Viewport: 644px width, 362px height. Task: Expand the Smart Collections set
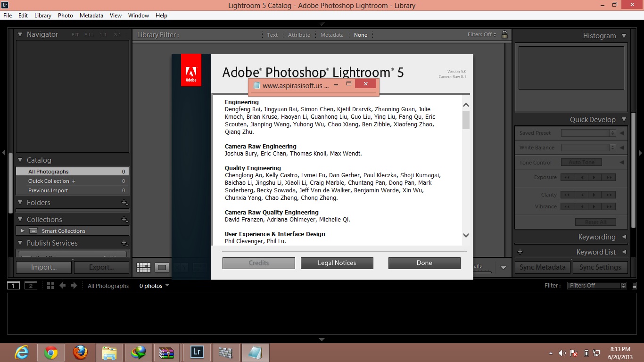tap(23, 231)
